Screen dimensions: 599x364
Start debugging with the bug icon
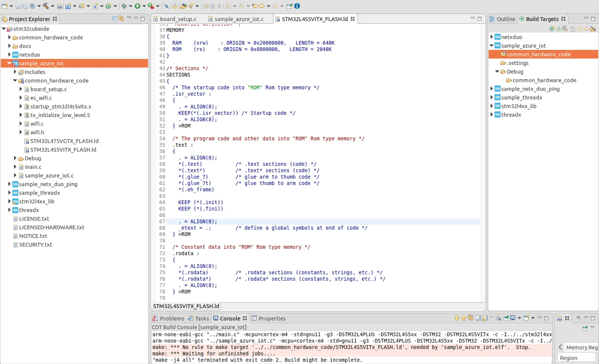coord(124,6)
